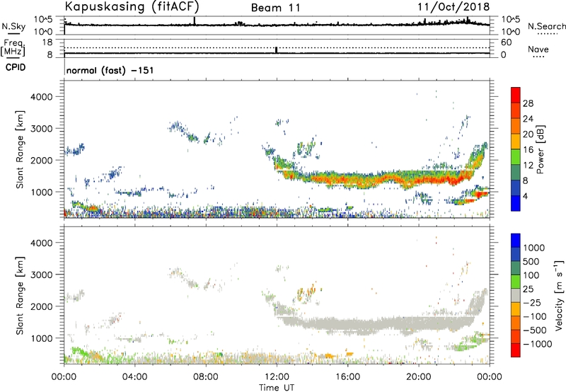
Task: Click the 'CPID' label
Action: pyautogui.click(x=16, y=67)
